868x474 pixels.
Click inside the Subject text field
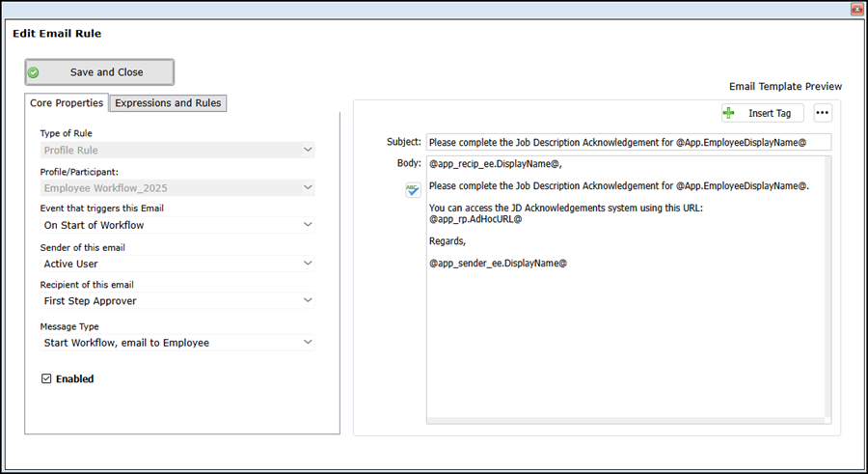627,142
